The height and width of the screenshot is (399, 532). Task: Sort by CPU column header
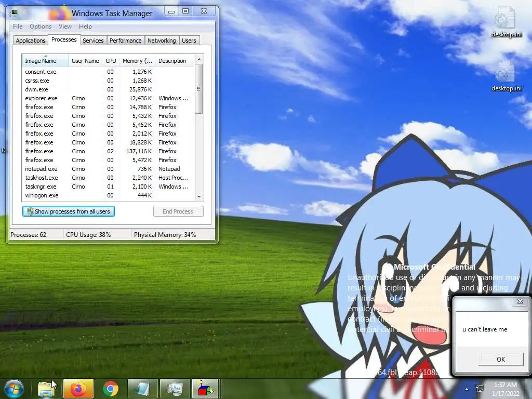(111, 61)
